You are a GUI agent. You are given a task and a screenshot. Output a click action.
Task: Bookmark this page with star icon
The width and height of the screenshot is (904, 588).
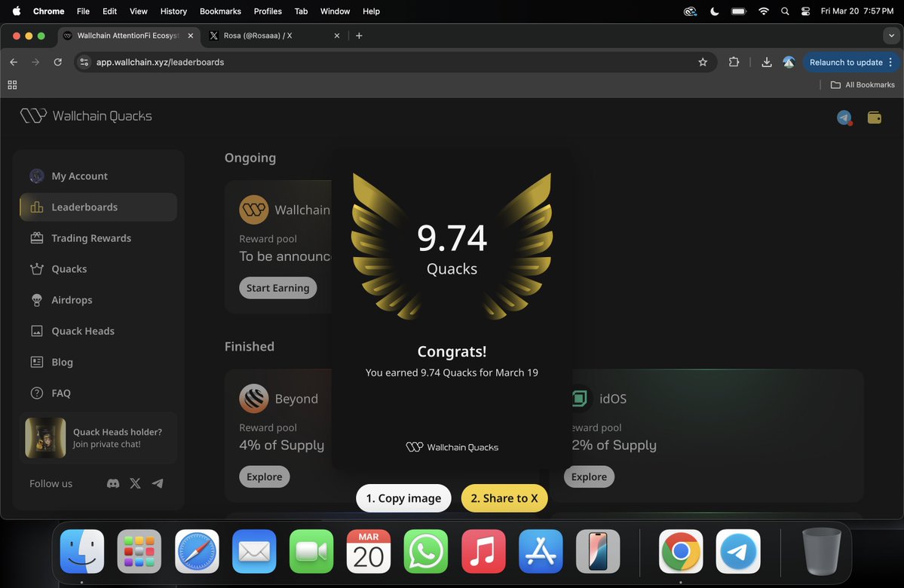(703, 63)
